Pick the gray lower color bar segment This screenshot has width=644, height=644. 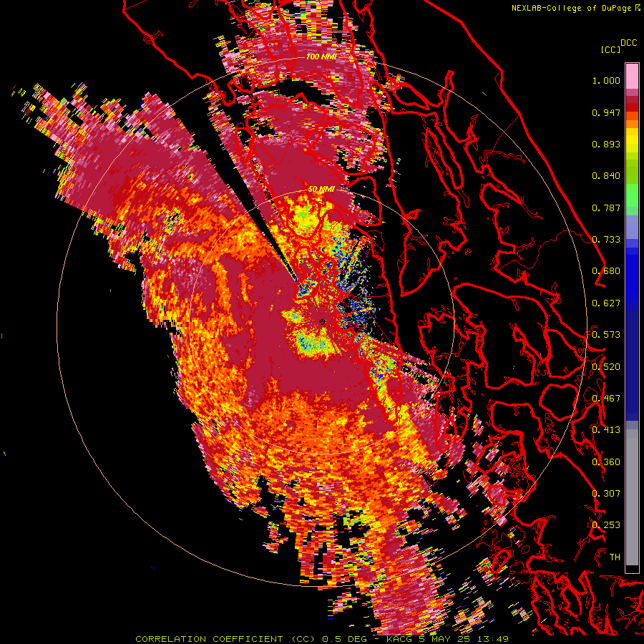point(632,497)
